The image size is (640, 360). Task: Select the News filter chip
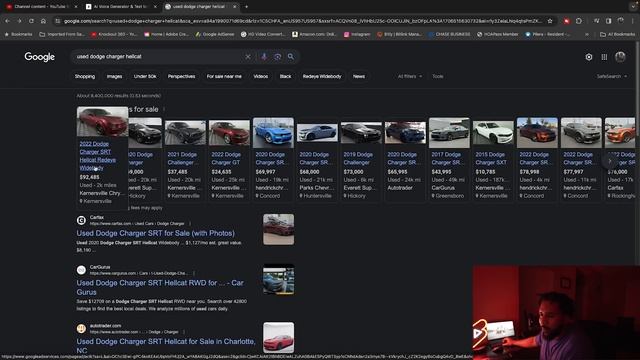click(x=359, y=76)
